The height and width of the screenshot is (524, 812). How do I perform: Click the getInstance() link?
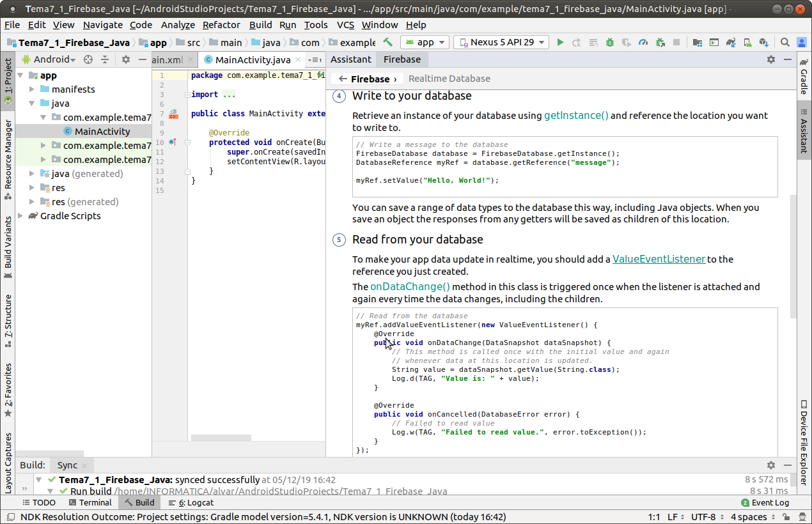click(x=576, y=116)
